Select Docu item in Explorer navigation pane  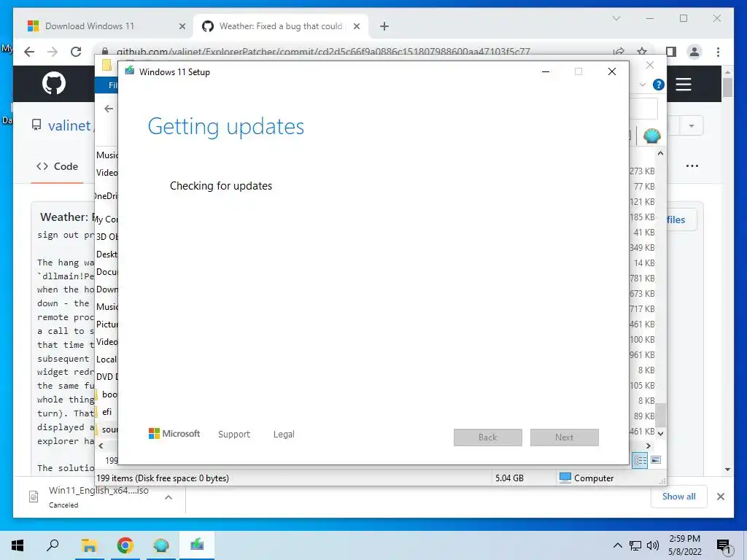click(107, 272)
